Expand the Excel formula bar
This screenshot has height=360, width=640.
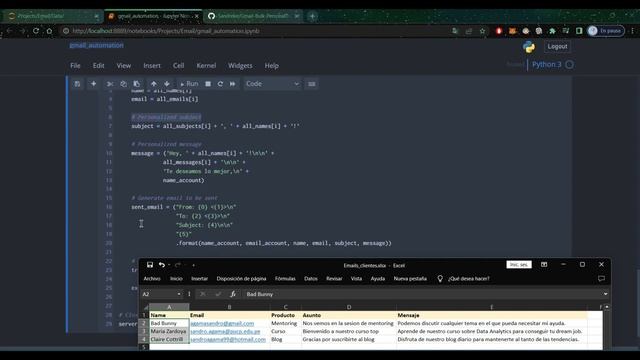coord(605,294)
